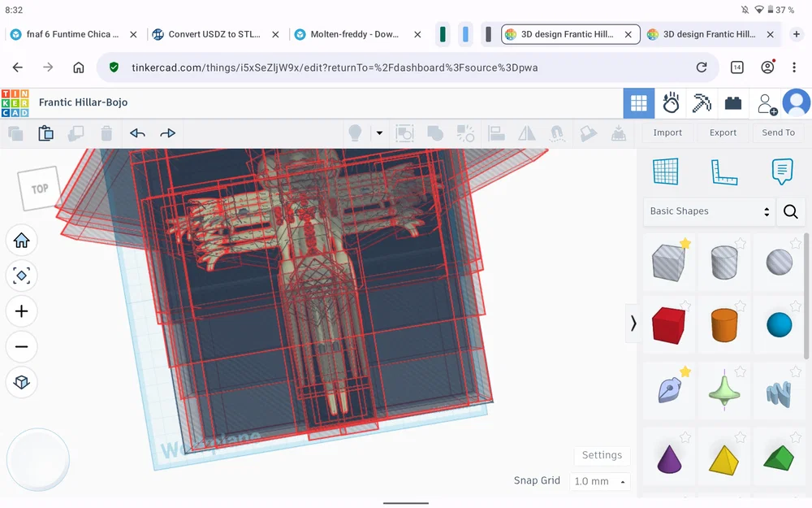Image resolution: width=812 pixels, height=508 pixels.
Task: Select the green Roof shape
Action: [x=779, y=458]
